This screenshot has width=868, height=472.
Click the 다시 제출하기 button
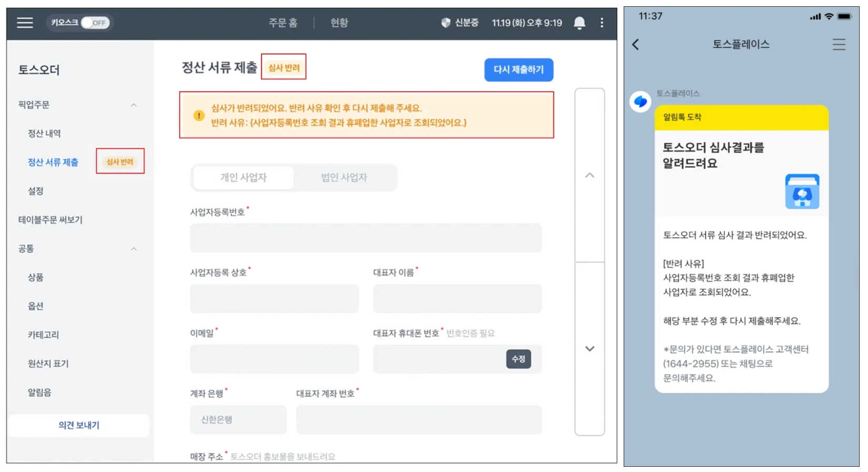(x=519, y=70)
